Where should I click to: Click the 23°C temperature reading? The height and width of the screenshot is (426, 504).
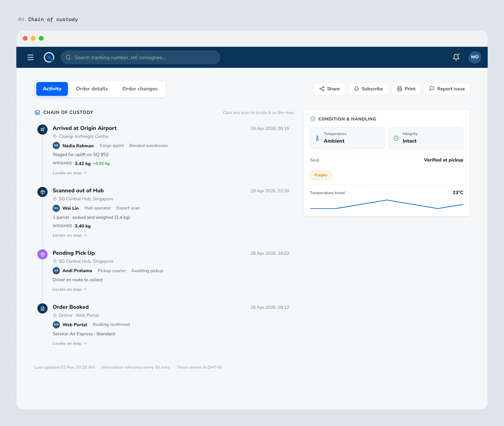458,192
